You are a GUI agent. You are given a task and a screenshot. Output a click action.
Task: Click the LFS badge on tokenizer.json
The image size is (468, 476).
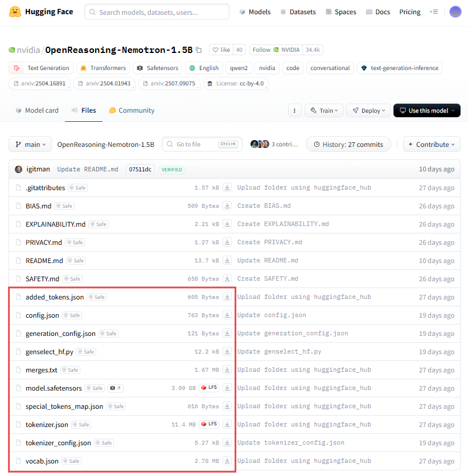pos(209,424)
